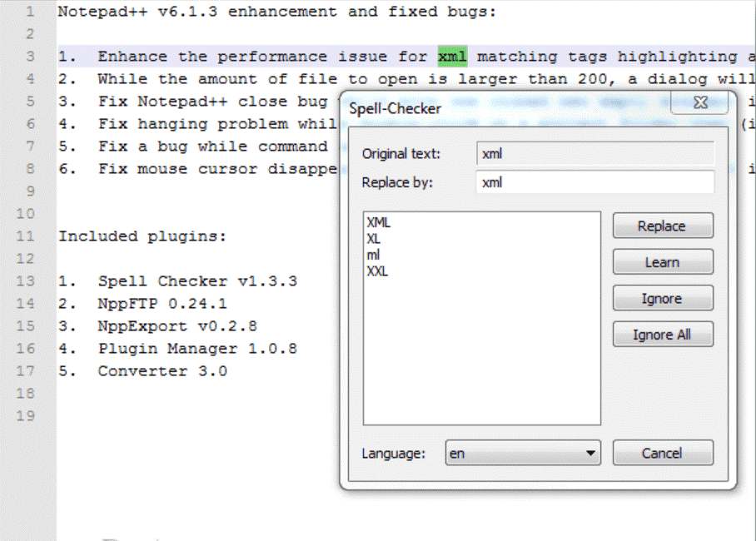Choose Ignore All in Spell-Checker
This screenshot has height=541, width=756.
pyautogui.click(x=663, y=334)
